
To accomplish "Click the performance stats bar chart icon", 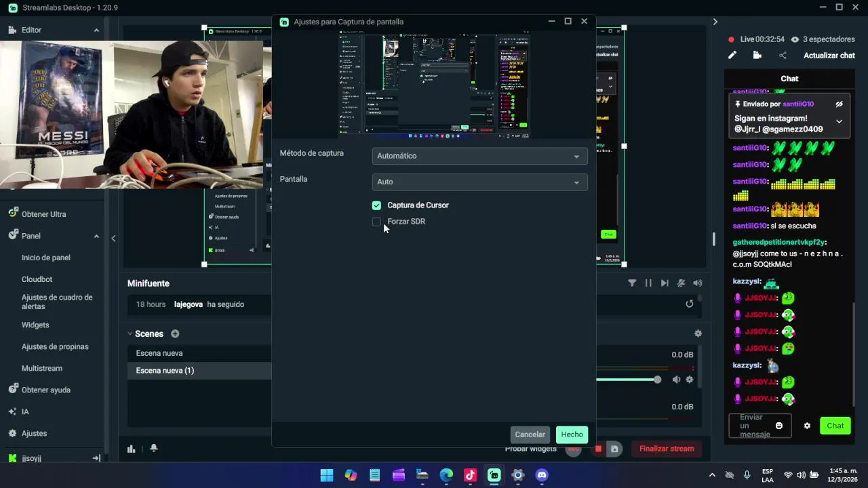I will 132,449.
